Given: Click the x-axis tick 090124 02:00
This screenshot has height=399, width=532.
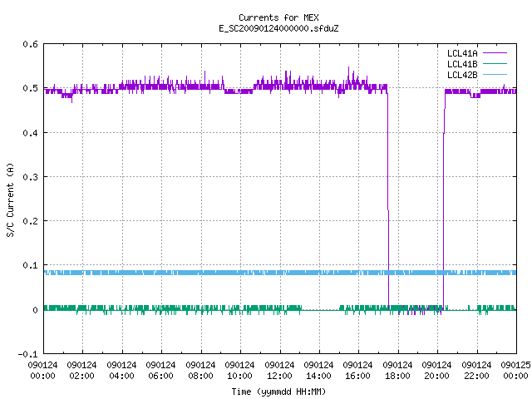Looking at the screenshot, I should [x=81, y=370].
